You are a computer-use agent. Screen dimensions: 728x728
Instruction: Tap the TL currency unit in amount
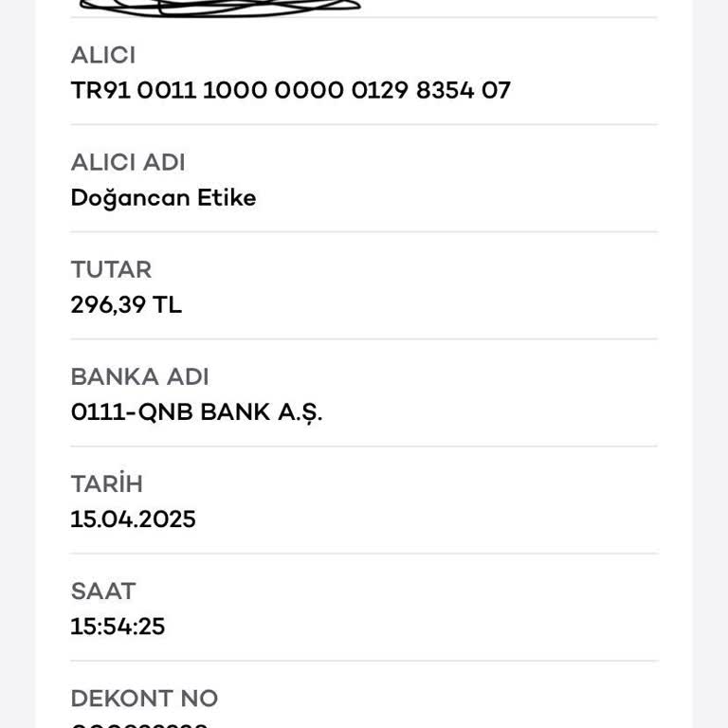click(x=168, y=305)
